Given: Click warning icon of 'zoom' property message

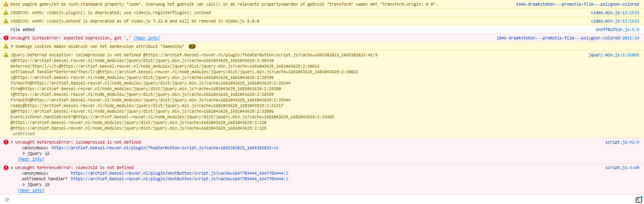Looking at the screenshot, I should (x=6, y=4).
